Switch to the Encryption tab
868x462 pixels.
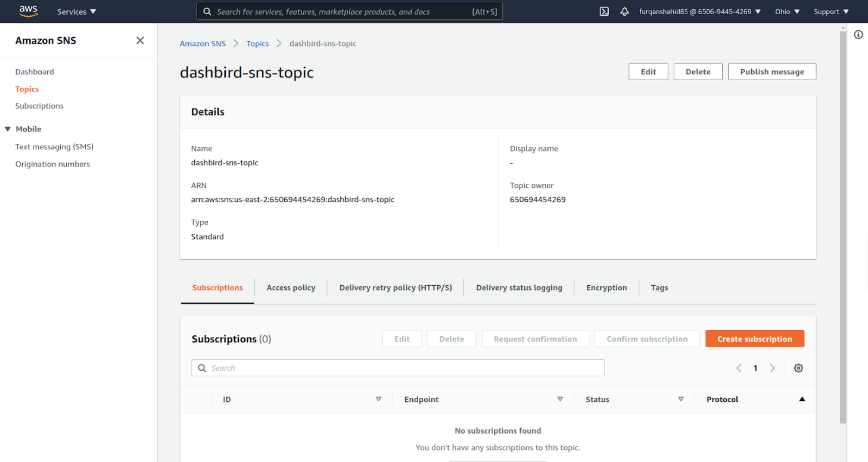coord(606,288)
